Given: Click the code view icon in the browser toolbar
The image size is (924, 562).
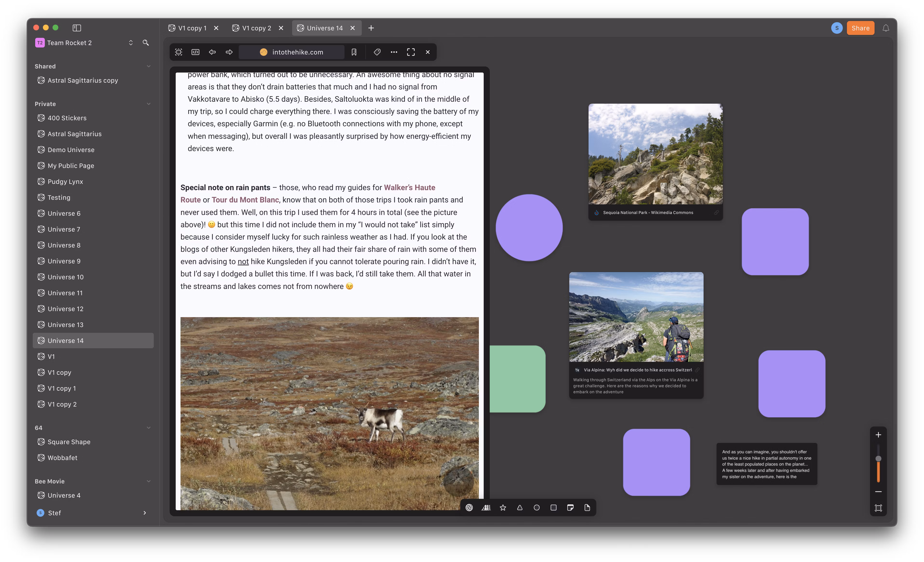Looking at the screenshot, I should (195, 52).
